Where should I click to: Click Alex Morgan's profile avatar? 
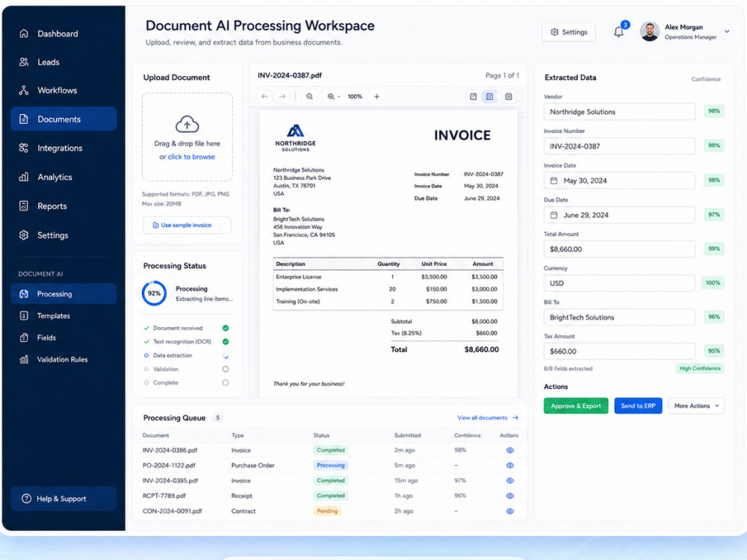point(649,31)
